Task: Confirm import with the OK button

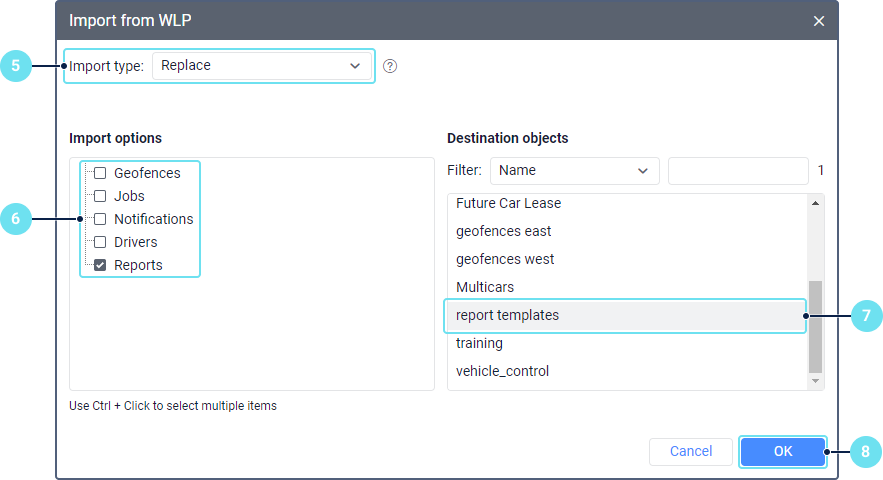Action: tap(782, 452)
